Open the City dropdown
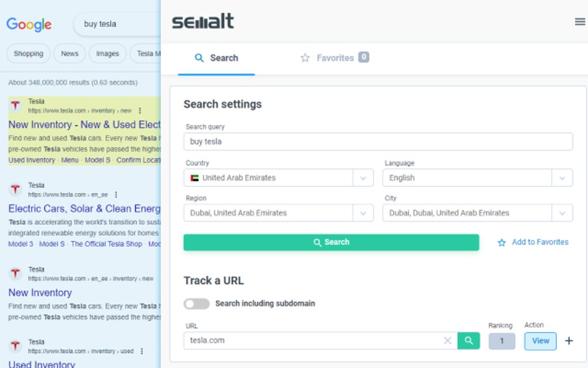588x368 pixels. (562, 213)
